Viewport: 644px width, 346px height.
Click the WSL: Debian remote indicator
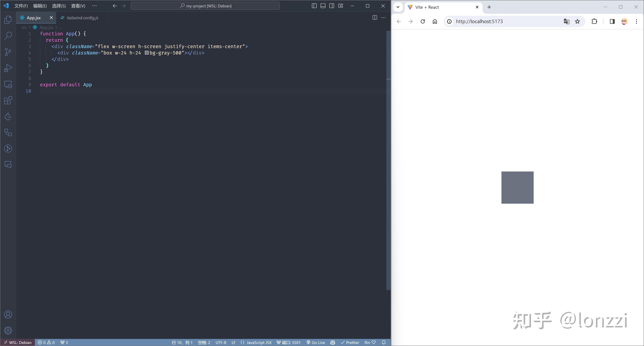point(17,342)
